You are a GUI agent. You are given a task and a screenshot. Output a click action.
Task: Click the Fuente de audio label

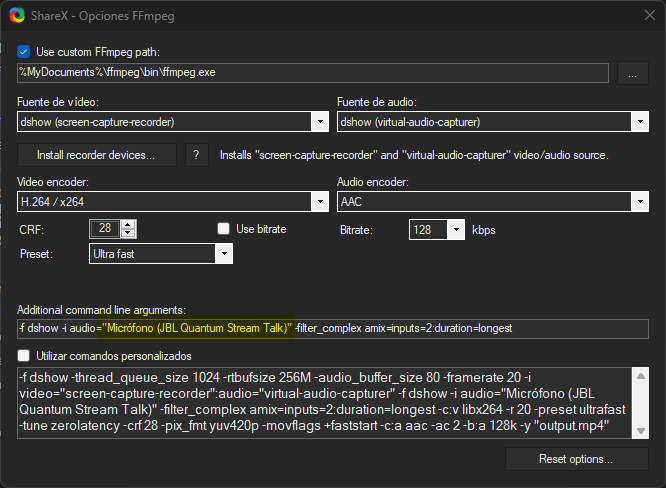coord(377,102)
